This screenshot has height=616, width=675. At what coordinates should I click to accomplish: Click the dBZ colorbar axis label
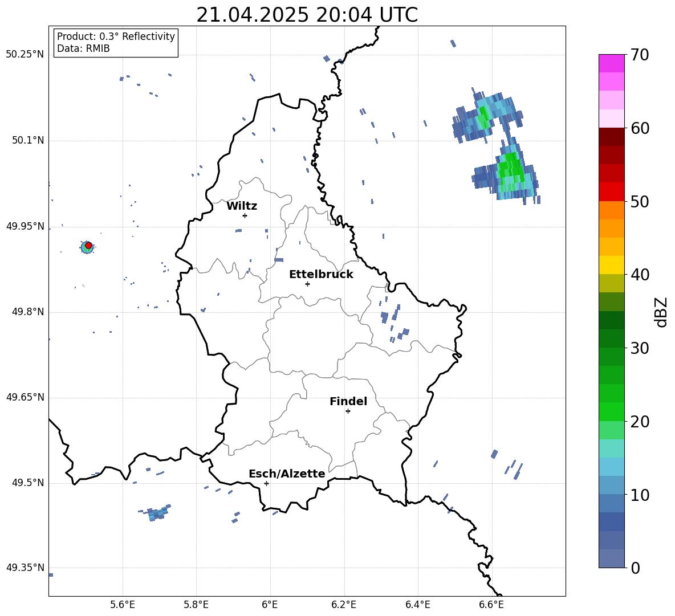[662, 312]
